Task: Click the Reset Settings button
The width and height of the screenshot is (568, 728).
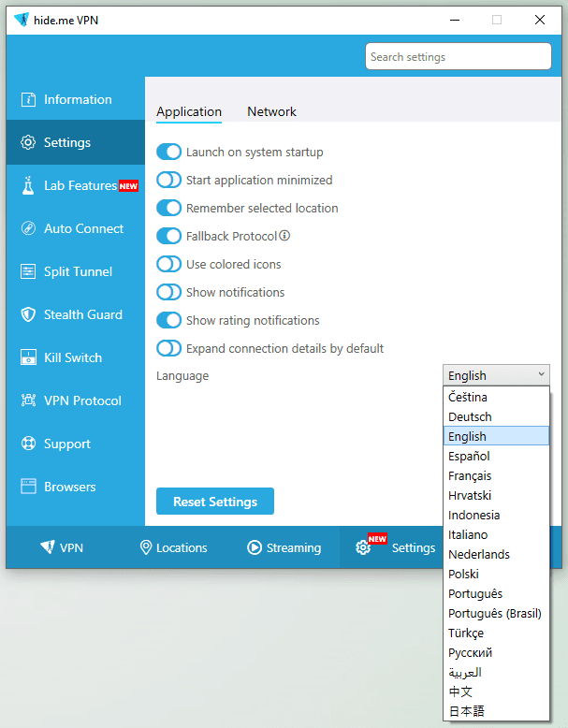Action: pos(215,501)
